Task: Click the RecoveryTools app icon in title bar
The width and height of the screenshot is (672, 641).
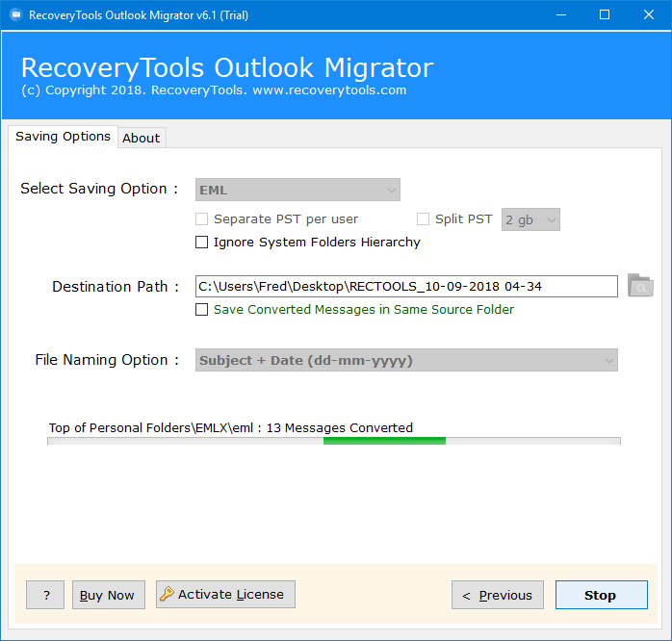Action: coord(15,15)
